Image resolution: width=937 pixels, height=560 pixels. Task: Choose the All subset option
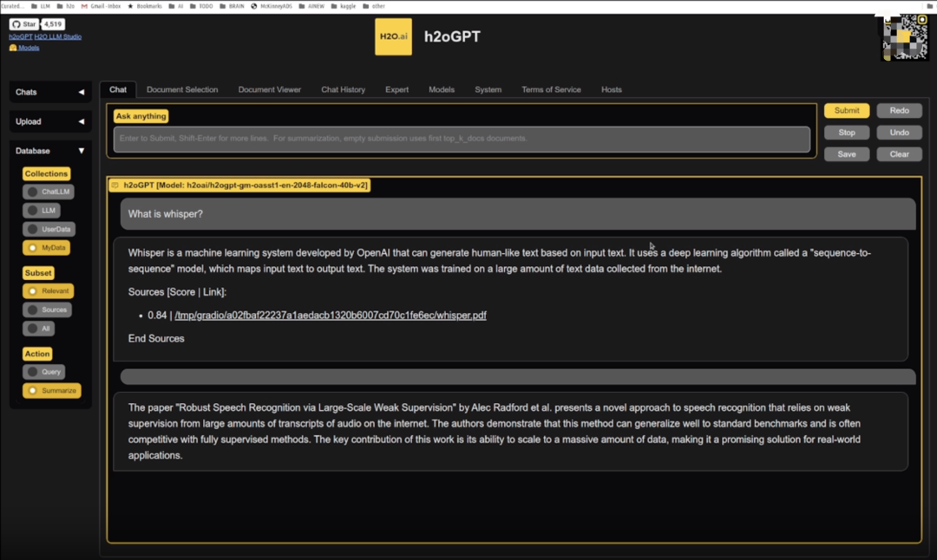tap(38, 329)
